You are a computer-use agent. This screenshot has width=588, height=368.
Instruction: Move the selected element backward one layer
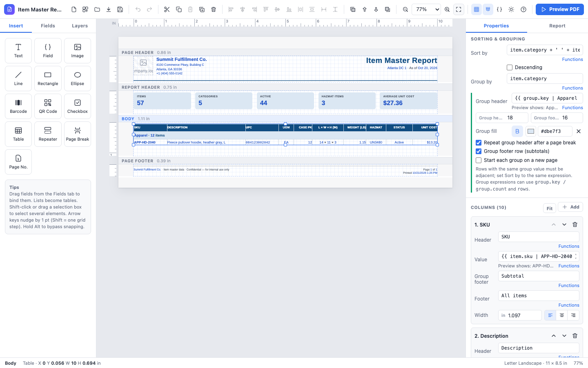point(376,9)
